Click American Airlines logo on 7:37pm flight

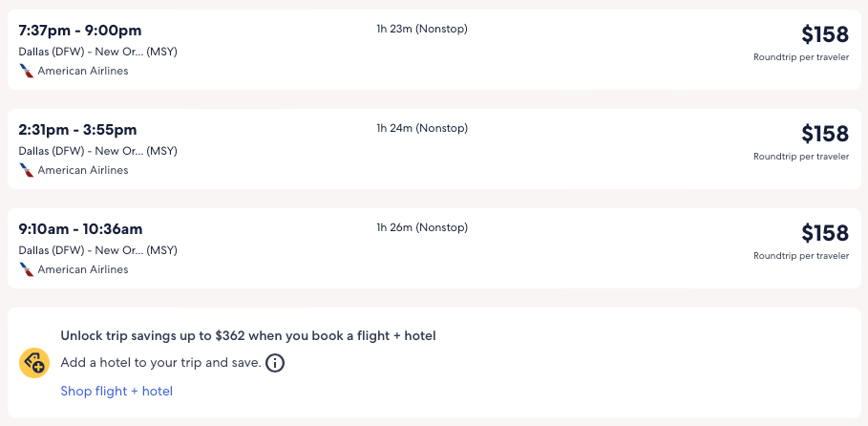pyautogui.click(x=27, y=71)
